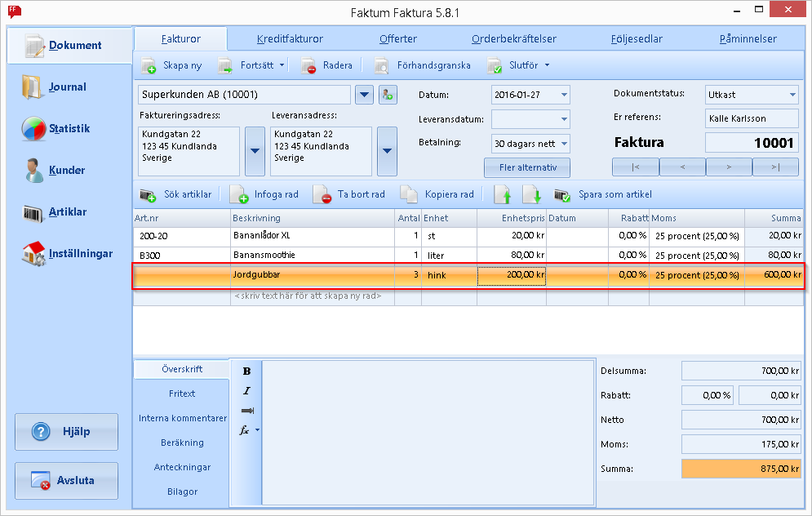Expand the Slutför dropdown arrow
The image size is (812, 516).
[x=548, y=66]
